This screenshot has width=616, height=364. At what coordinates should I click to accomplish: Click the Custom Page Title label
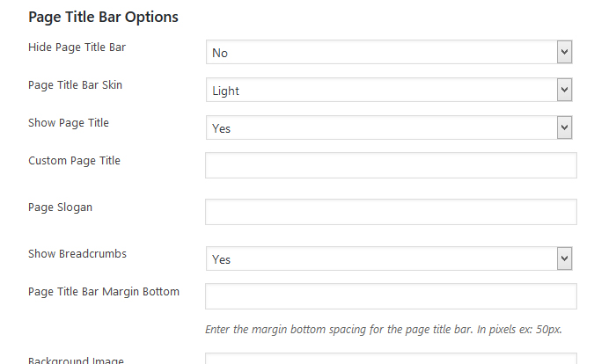[74, 161]
